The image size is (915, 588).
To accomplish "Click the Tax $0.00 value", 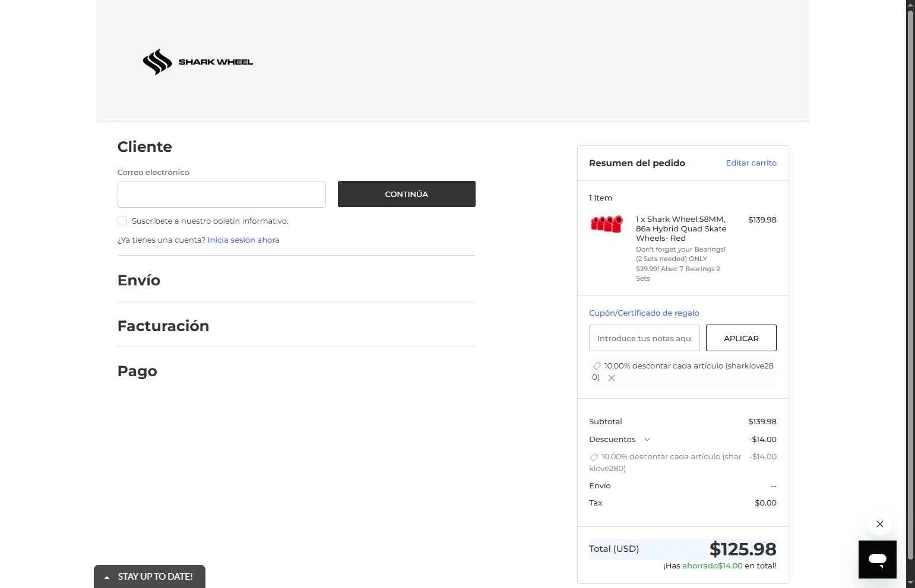I will pyautogui.click(x=765, y=503).
